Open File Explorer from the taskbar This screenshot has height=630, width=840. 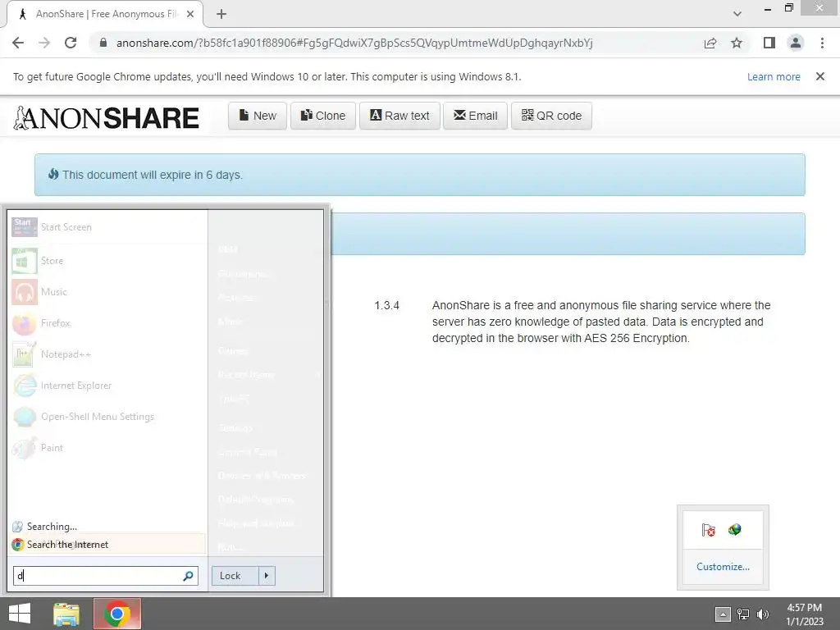click(x=66, y=614)
